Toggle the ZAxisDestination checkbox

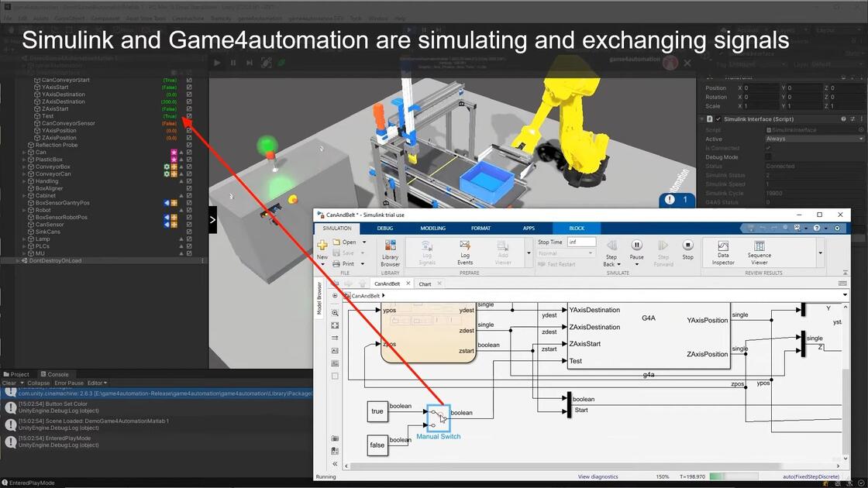coord(189,101)
